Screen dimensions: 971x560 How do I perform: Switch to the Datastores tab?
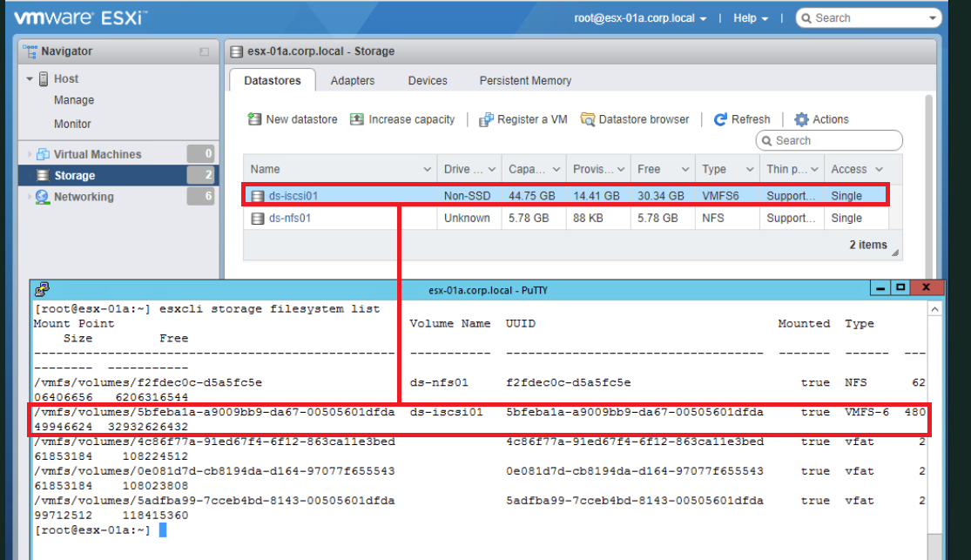(273, 80)
